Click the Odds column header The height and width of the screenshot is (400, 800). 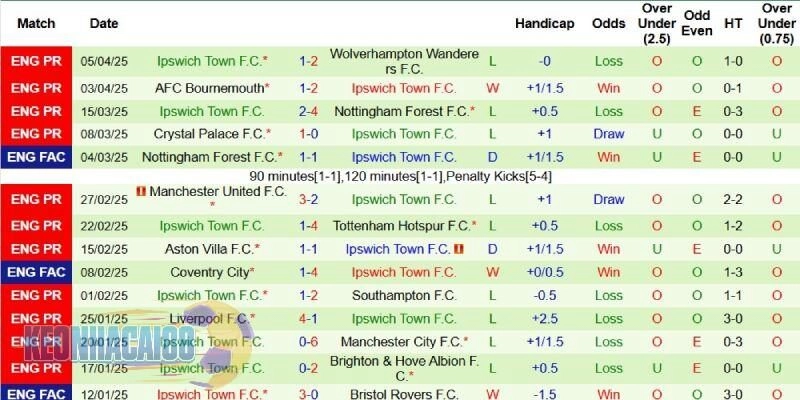tap(608, 23)
